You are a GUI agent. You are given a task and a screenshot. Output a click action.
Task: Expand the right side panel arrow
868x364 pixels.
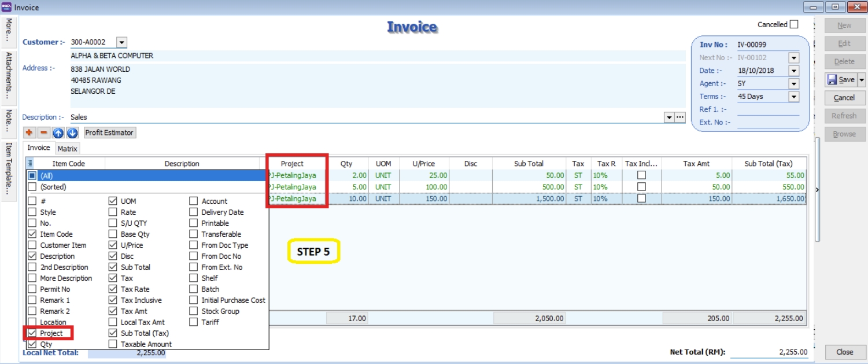(x=817, y=190)
